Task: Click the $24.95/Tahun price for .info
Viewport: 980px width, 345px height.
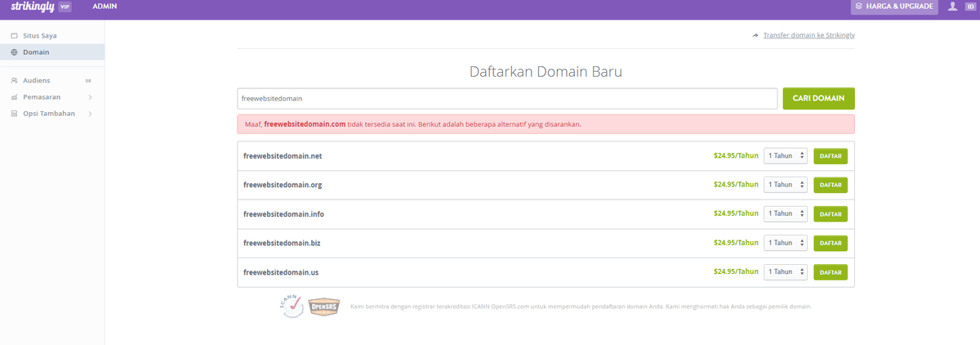Action: click(x=736, y=213)
